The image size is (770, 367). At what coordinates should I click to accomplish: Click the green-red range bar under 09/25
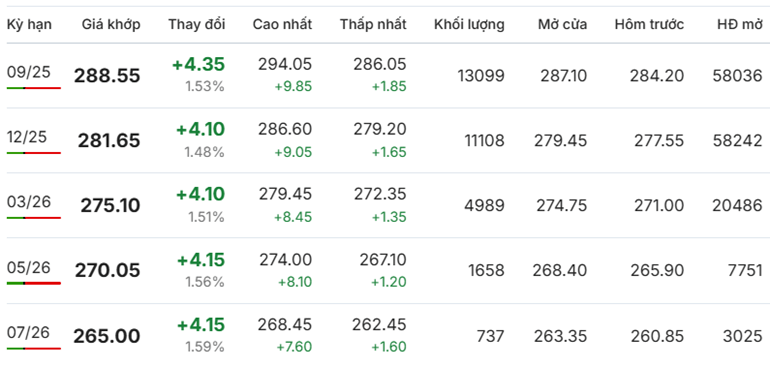34,88
